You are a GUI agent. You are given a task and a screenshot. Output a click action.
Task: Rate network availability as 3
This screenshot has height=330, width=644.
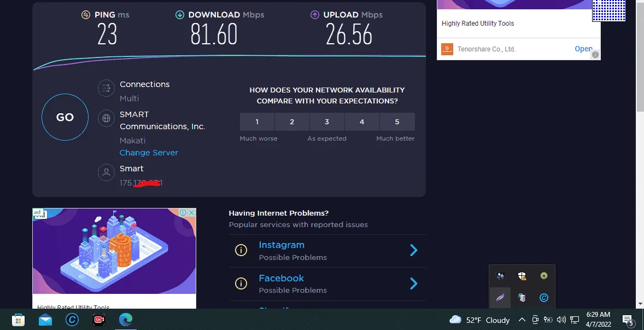pos(327,121)
